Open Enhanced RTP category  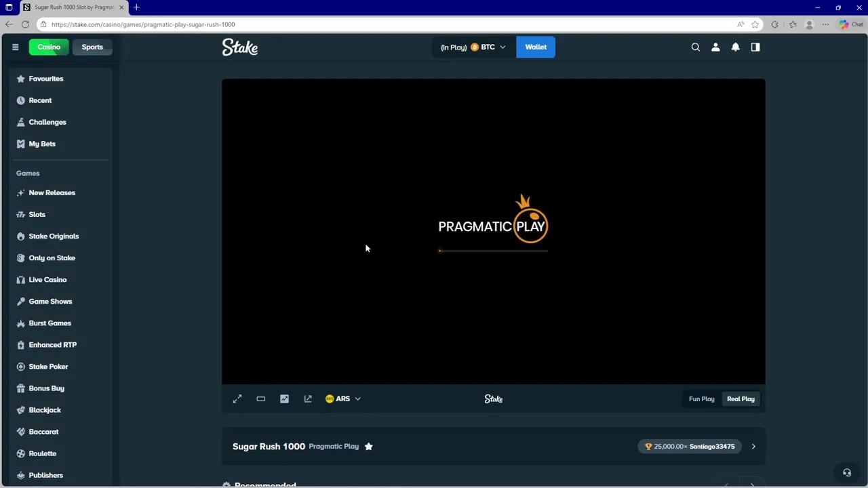click(53, 344)
